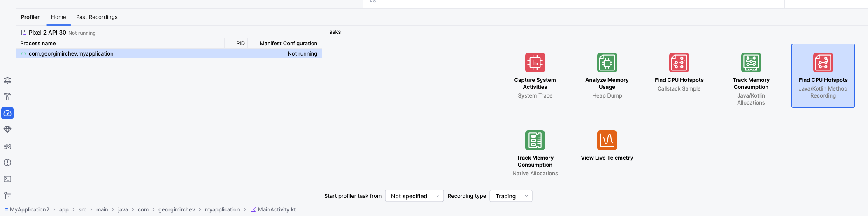Click the Process name column header

point(38,44)
